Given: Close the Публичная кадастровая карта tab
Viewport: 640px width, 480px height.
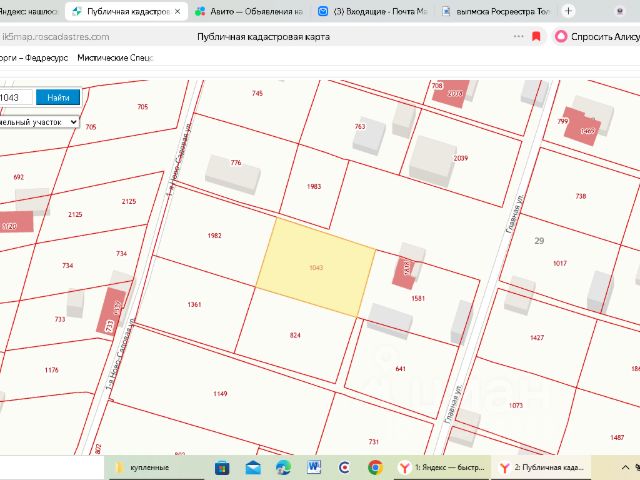Looking at the screenshot, I should click(x=178, y=11).
